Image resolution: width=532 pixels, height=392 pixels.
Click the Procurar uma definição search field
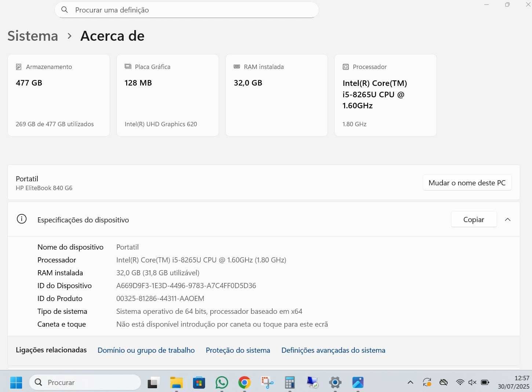click(187, 10)
